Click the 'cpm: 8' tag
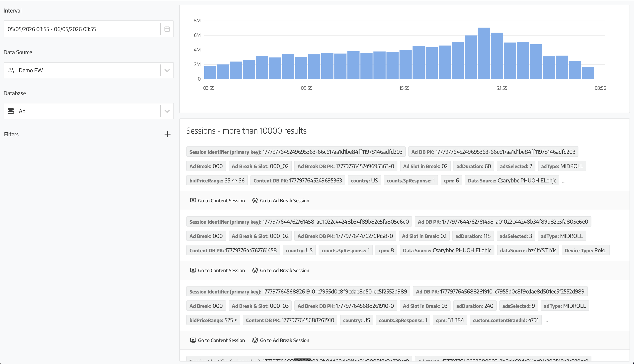This screenshot has width=634, height=364. pos(386,250)
